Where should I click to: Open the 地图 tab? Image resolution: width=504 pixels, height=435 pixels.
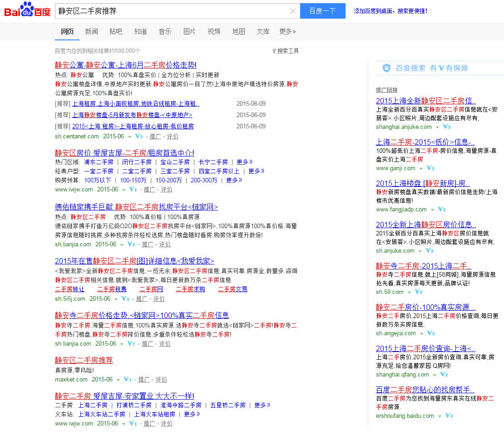[x=238, y=31]
